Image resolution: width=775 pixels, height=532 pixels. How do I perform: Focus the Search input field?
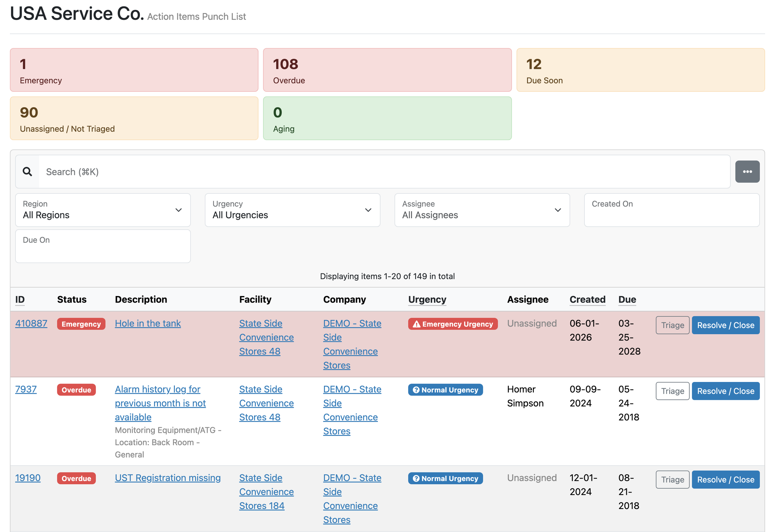pyautogui.click(x=384, y=172)
